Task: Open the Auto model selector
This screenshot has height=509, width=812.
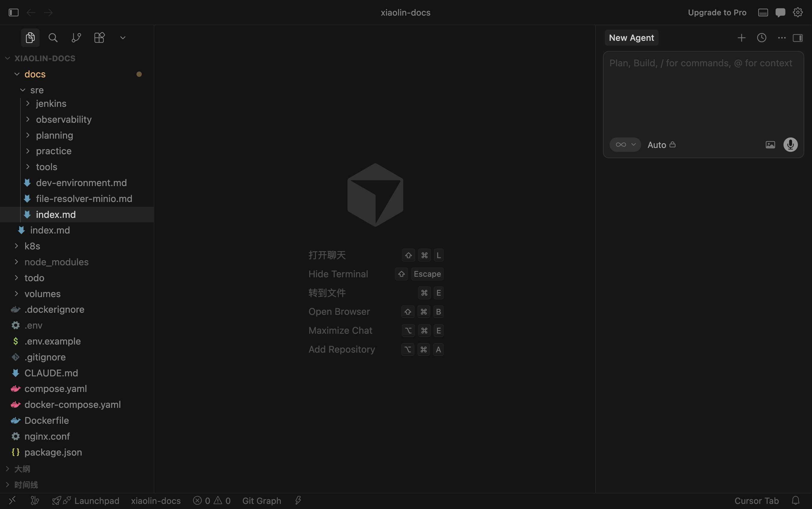Action: pos(662,145)
